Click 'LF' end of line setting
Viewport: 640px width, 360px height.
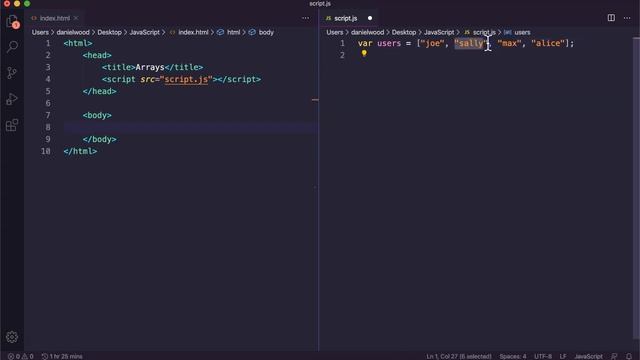tap(563, 356)
